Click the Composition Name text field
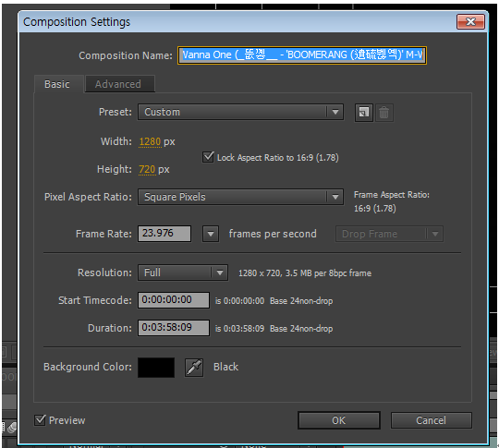The image size is (499, 448). coord(302,55)
